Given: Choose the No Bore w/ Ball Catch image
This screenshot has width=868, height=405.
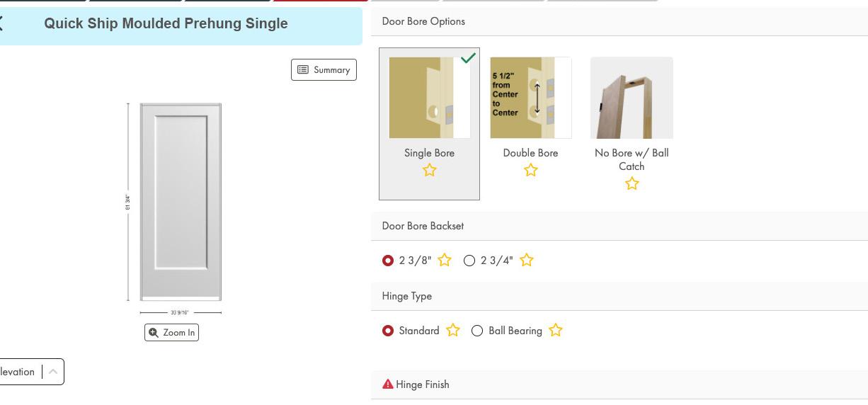Looking at the screenshot, I should 632,98.
